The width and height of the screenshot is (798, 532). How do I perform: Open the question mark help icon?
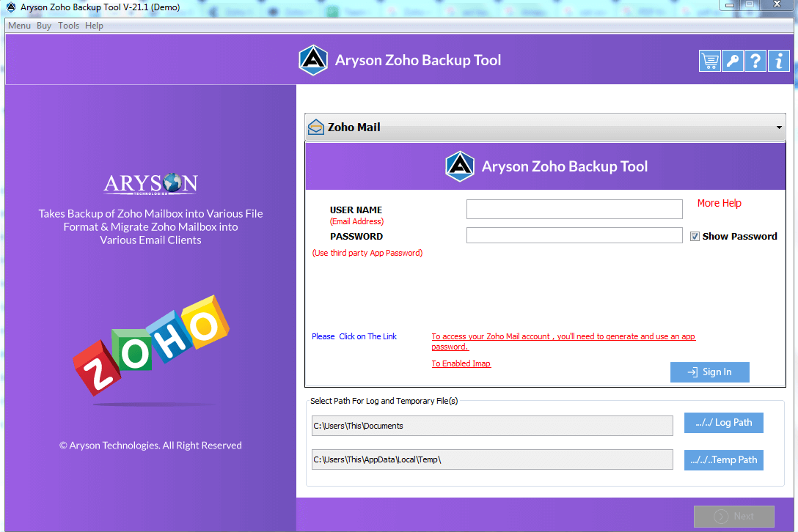click(x=755, y=61)
